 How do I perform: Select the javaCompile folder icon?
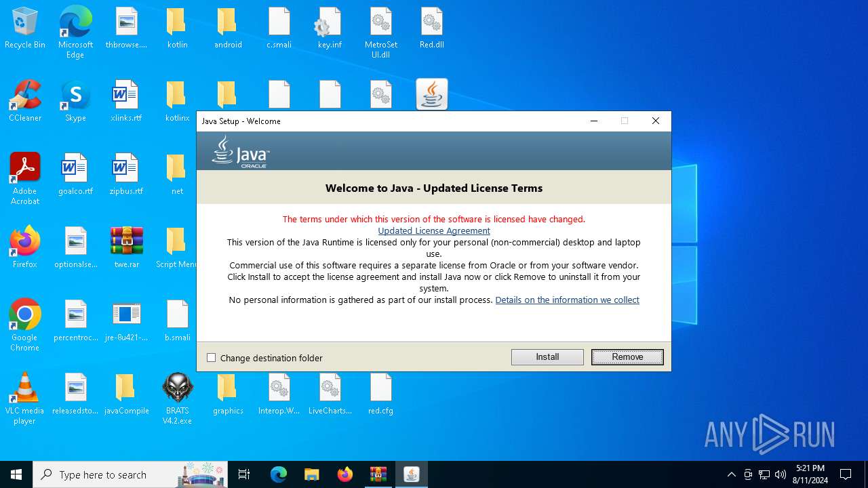(x=126, y=394)
